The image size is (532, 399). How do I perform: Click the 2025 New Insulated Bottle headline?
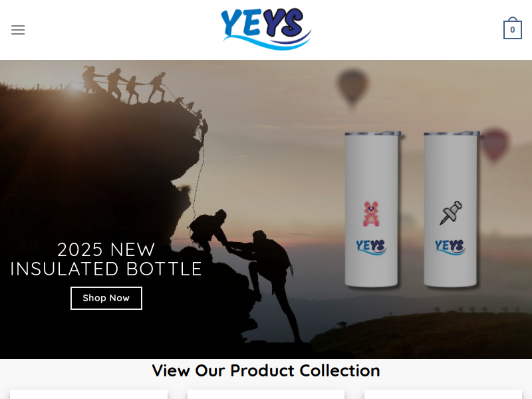point(106,259)
